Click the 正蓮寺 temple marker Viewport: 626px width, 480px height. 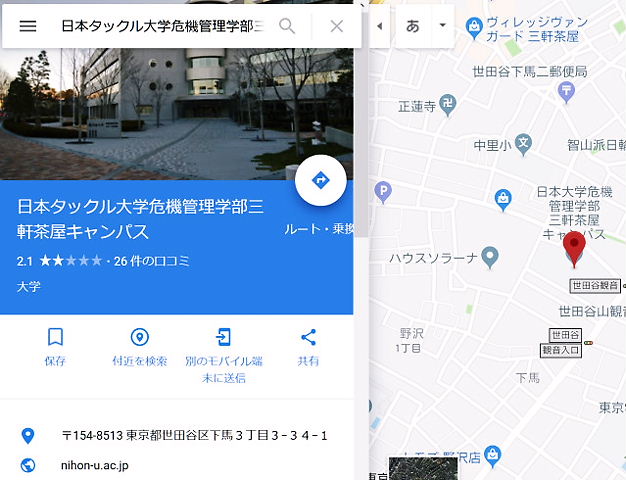(x=448, y=105)
